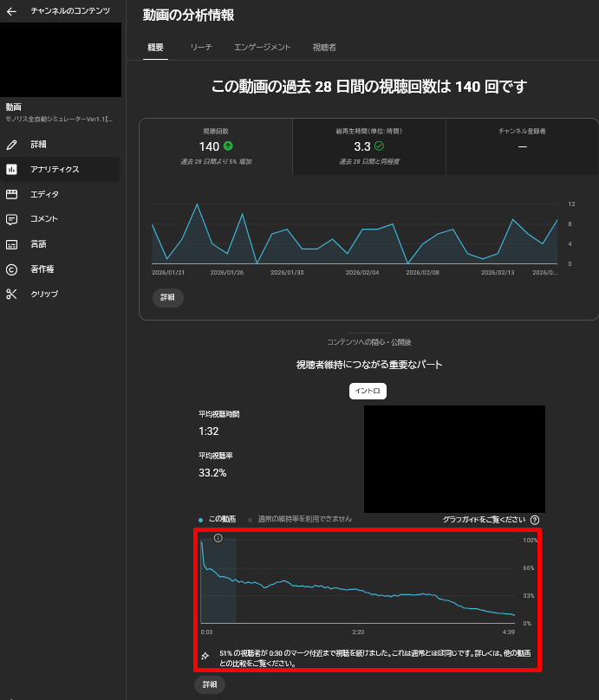This screenshot has height=700, width=599.
Task: Switch to the リーチ tab
Action: point(201,47)
